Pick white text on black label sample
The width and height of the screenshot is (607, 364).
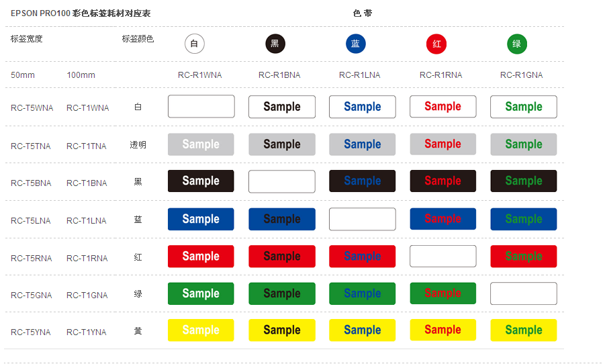(x=201, y=181)
